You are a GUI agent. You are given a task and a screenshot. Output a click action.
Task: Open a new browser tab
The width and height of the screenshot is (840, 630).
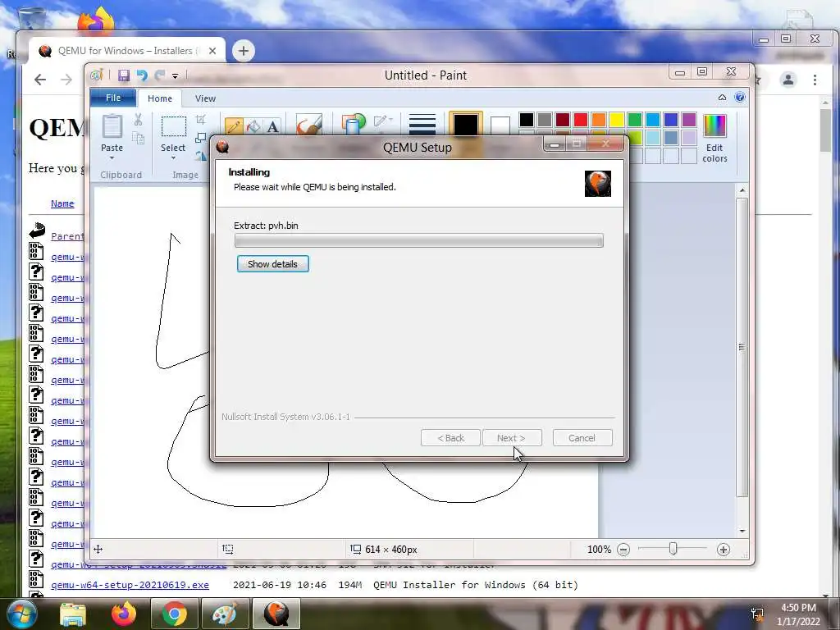point(243,51)
